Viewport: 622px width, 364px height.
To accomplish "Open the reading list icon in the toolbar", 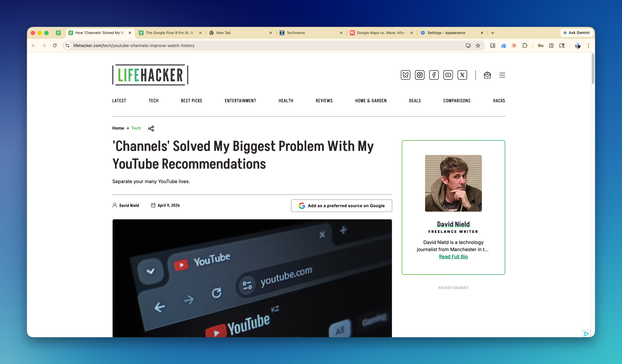I will click(x=551, y=45).
